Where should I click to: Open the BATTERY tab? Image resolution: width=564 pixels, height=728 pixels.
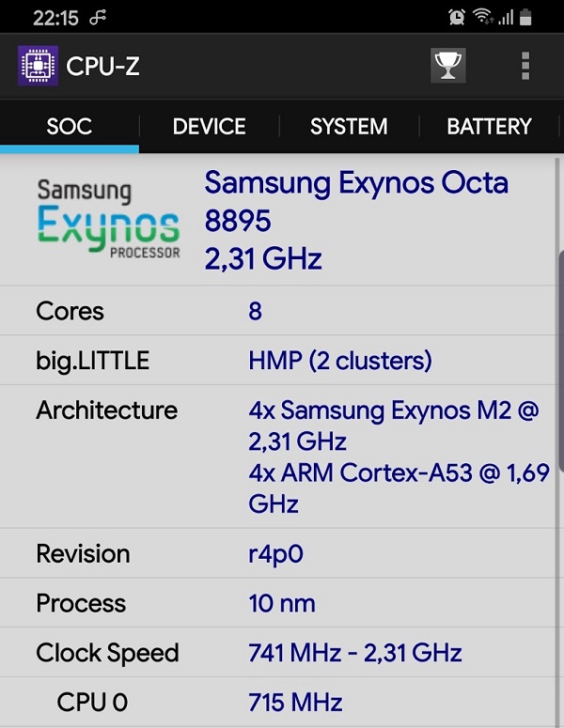point(489,127)
